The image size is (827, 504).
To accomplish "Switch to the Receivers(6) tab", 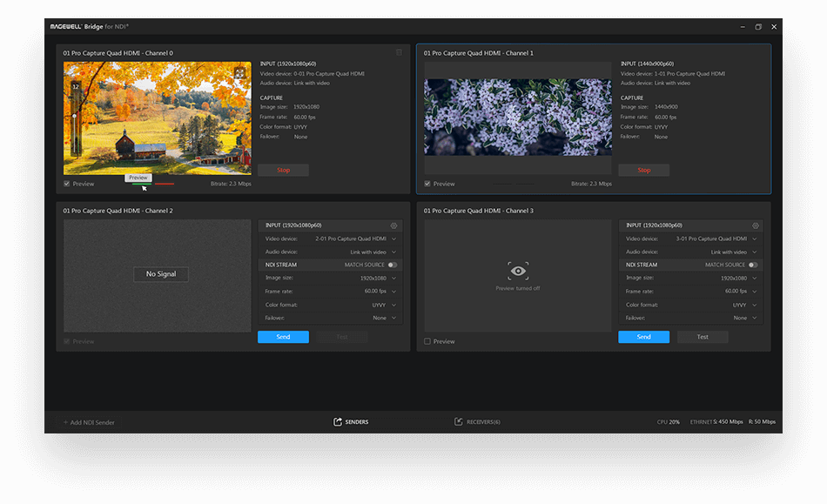I will tap(477, 422).
